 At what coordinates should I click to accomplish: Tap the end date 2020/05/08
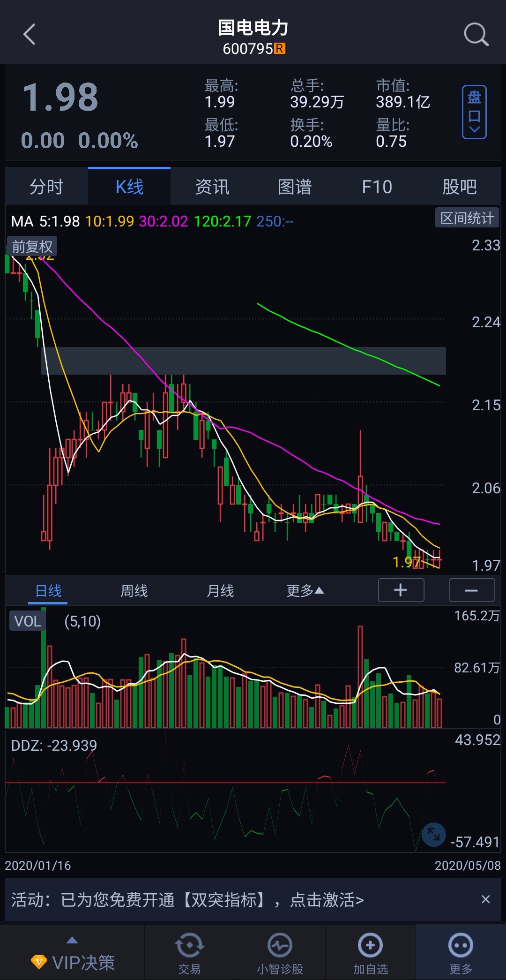468,866
